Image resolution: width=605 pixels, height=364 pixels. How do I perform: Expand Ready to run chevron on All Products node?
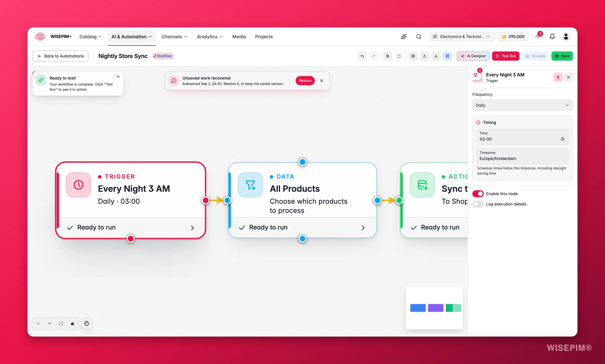click(363, 228)
